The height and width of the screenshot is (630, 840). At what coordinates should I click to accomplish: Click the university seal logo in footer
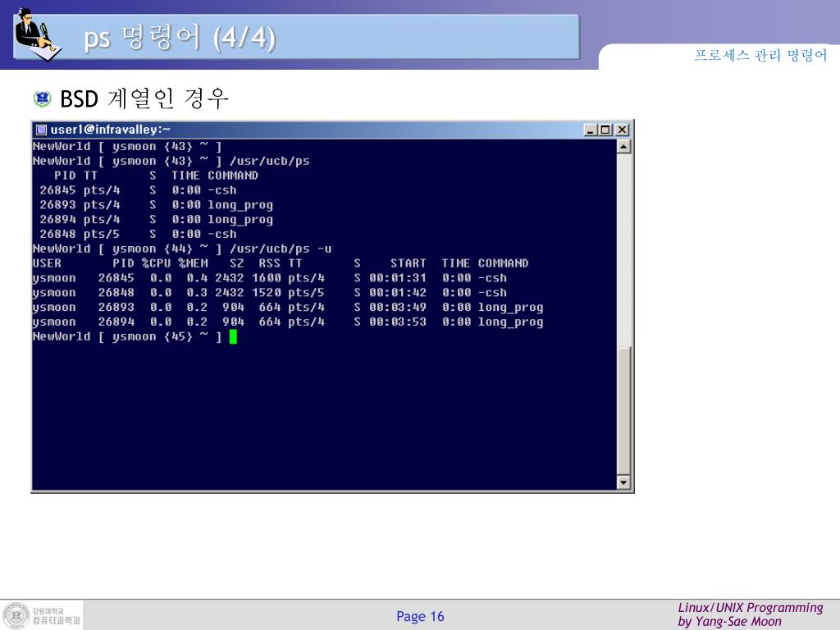click(x=16, y=615)
